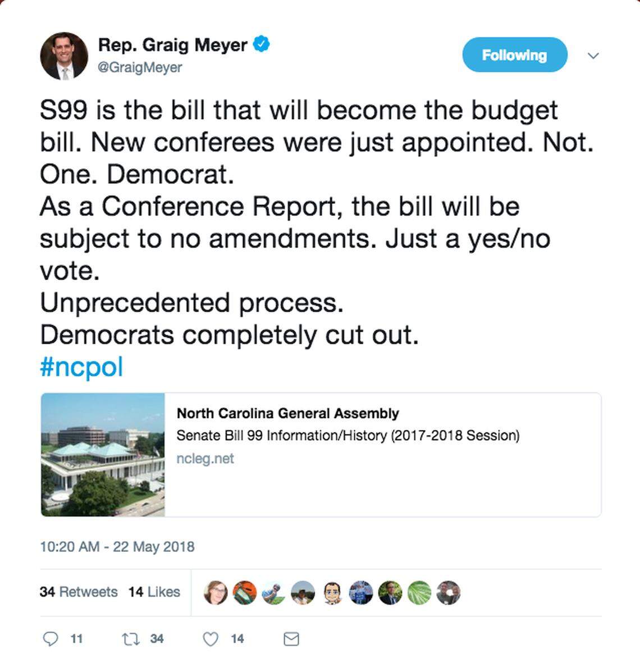640x672 pixels.
Task: Share tweet via direct message envelope
Action: pos(291,639)
